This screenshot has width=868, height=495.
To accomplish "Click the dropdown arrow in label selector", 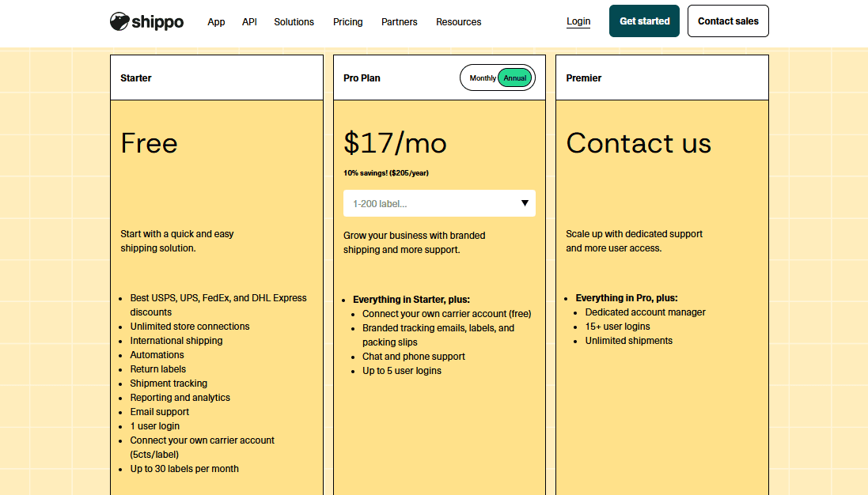I will (x=525, y=203).
